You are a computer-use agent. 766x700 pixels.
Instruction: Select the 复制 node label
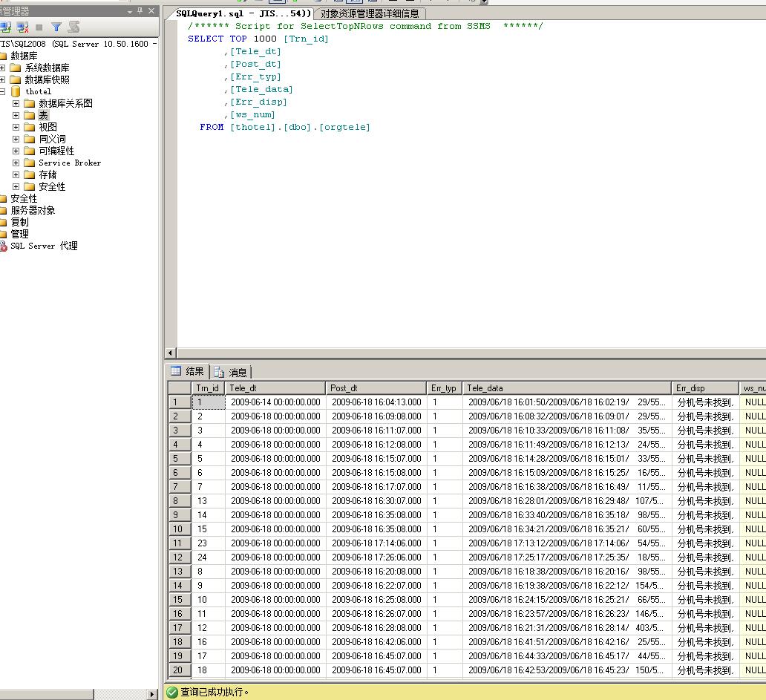pyautogui.click(x=19, y=222)
